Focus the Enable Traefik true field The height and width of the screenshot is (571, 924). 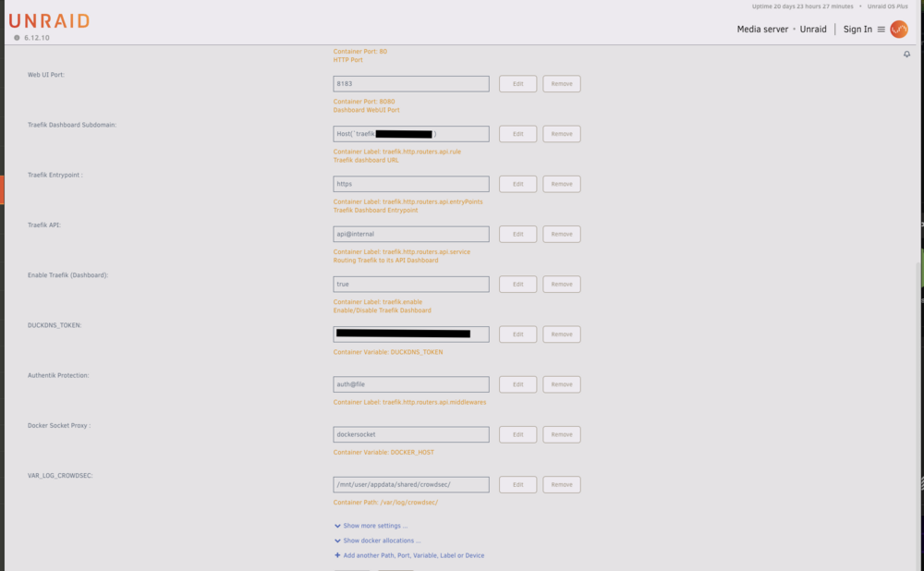[411, 284]
